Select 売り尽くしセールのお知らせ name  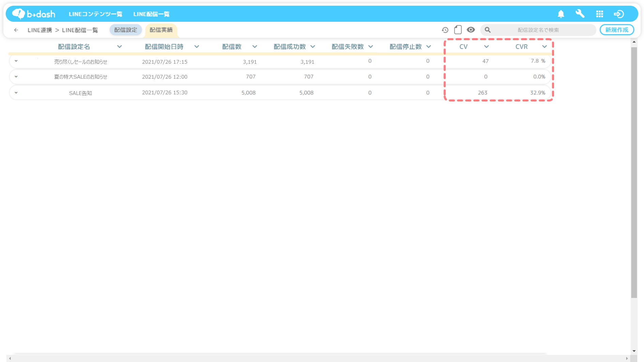click(81, 62)
